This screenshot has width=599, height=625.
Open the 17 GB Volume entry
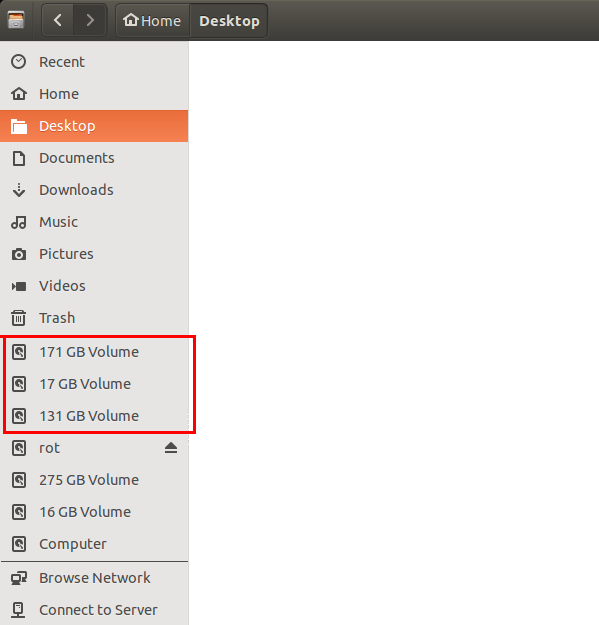pyautogui.click(x=94, y=384)
